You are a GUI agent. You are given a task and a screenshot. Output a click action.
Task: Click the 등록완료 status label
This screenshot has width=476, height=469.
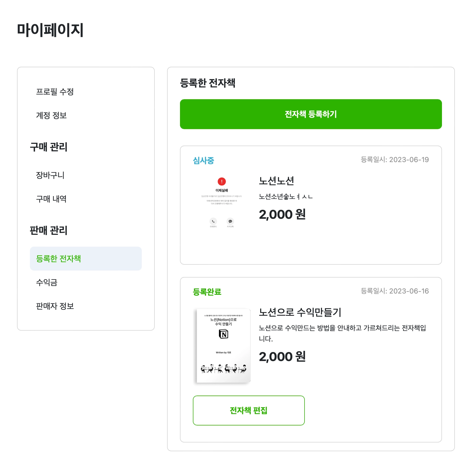click(207, 292)
